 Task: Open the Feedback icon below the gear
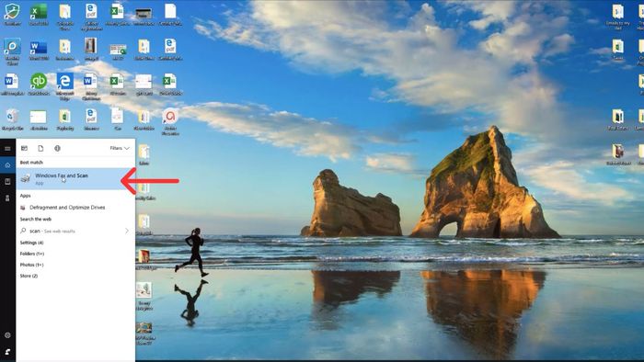(x=7, y=352)
